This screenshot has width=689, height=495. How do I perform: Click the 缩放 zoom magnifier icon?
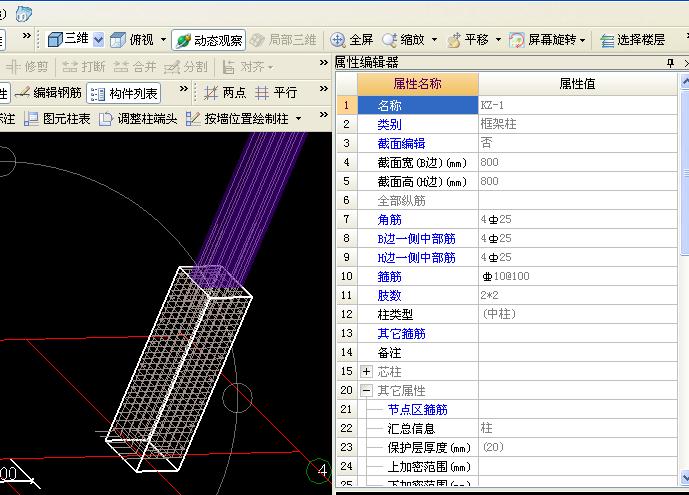click(x=389, y=40)
